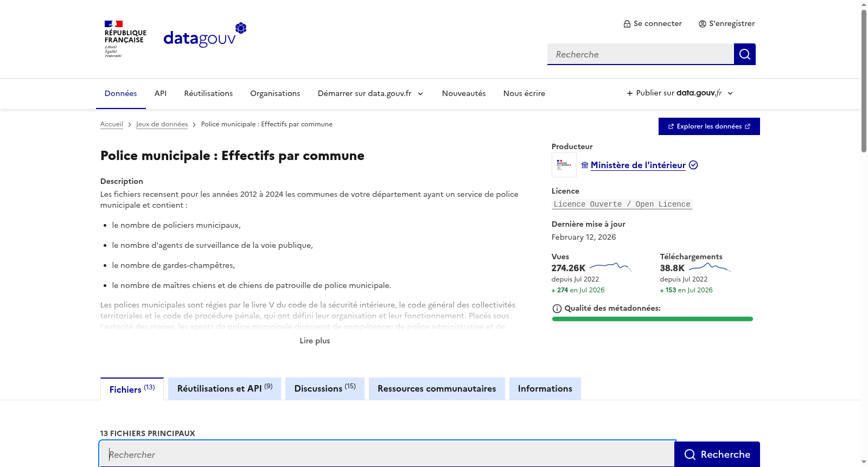Image resolution: width=868 pixels, height=467 pixels.
Task: Open Nous écrire in the navigation bar
Action: pyautogui.click(x=524, y=93)
